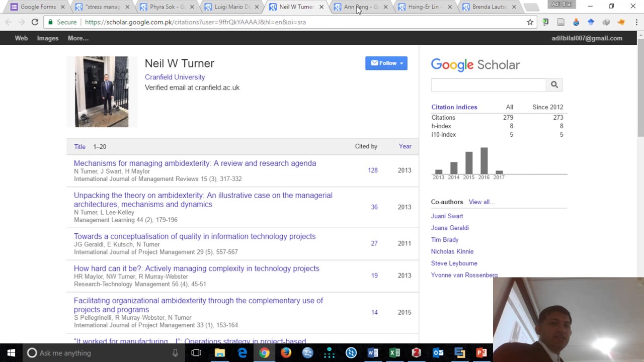Screen dimensions: 644x362
Task: View the 19 citations count link
Action: point(374,276)
